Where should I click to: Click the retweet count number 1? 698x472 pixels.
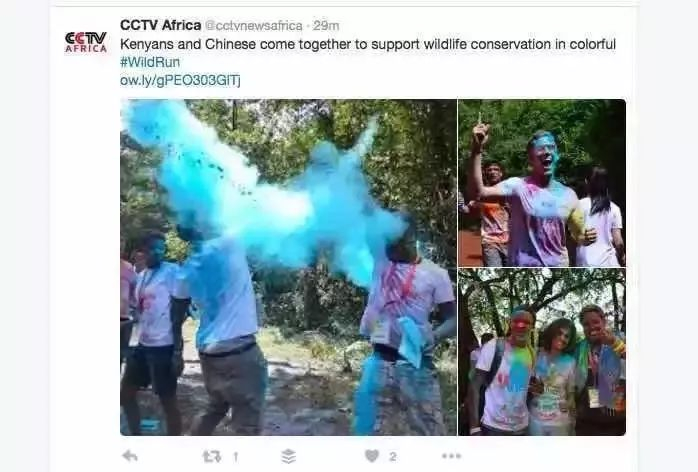[x=235, y=457]
